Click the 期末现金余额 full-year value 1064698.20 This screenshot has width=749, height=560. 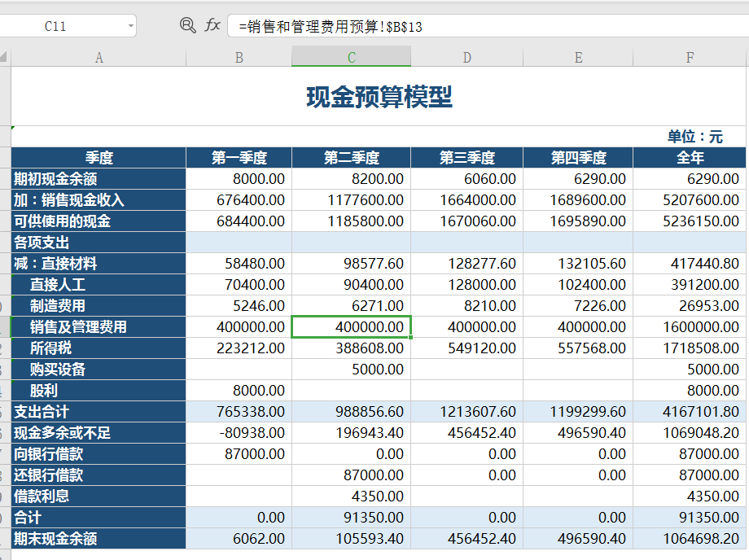click(x=690, y=539)
